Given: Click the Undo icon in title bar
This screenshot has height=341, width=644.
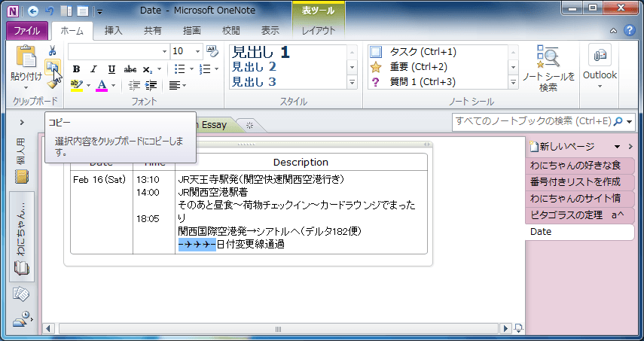Looking at the screenshot, I should pyautogui.click(x=50, y=11).
